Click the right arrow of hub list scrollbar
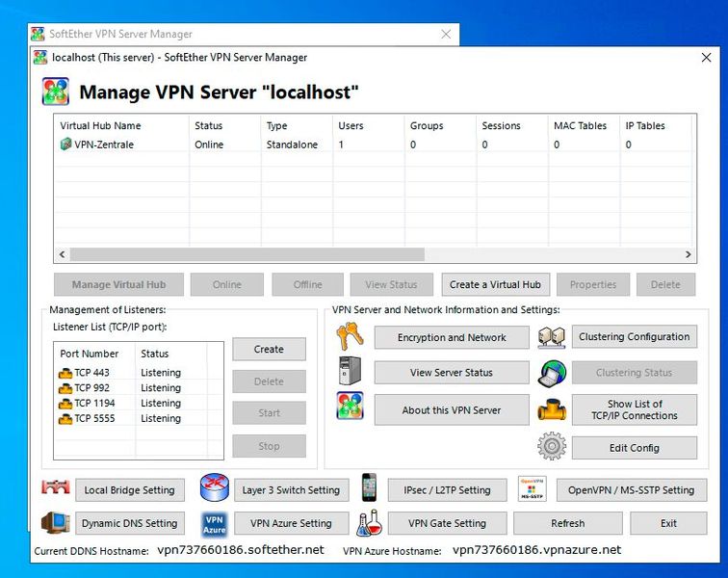Screen dimensions: 728x578 tap(689, 254)
